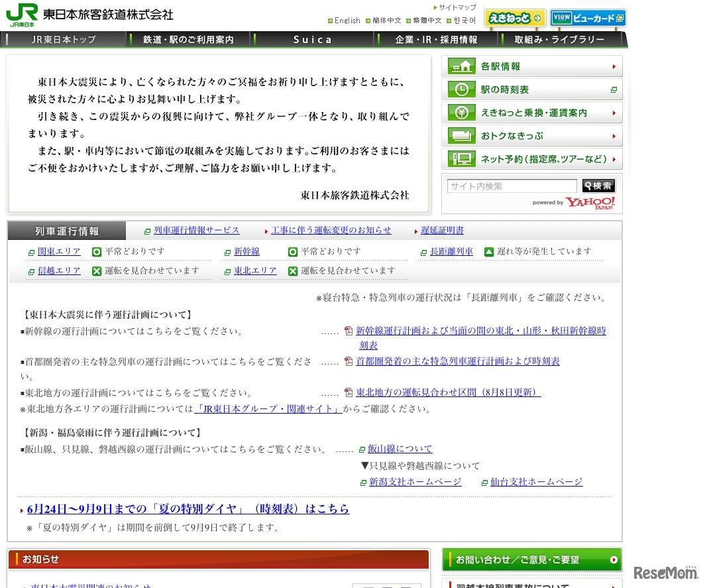Click the PDF icon beside 東北地方の運転見合わせ区間
This screenshot has height=588, width=707.
[x=348, y=392]
